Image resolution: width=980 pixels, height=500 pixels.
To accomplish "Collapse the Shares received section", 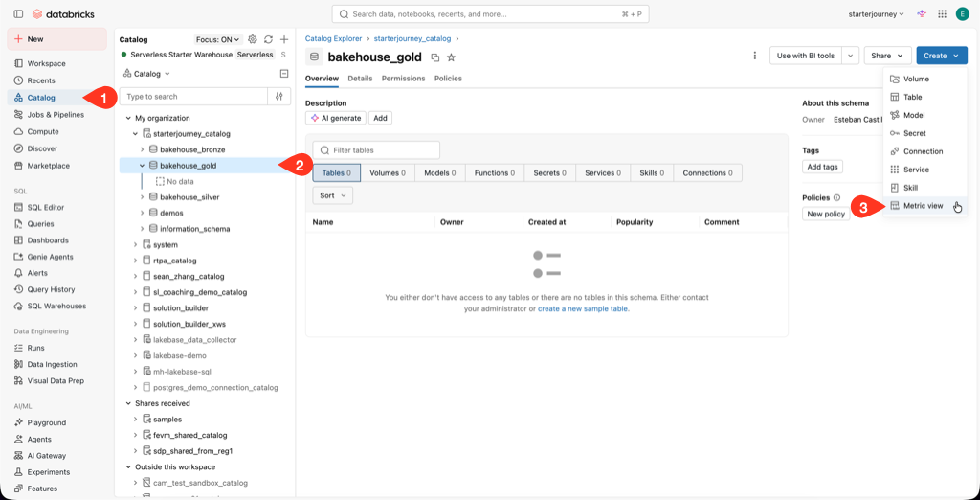I will [x=128, y=403].
